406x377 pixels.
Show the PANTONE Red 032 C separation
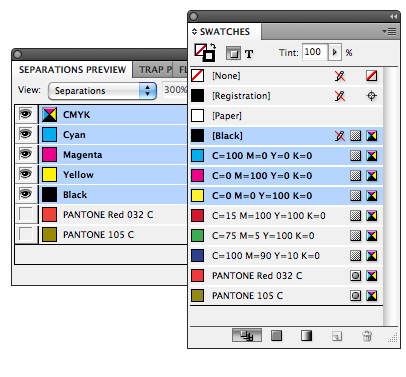pyautogui.click(x=26, y=214)
